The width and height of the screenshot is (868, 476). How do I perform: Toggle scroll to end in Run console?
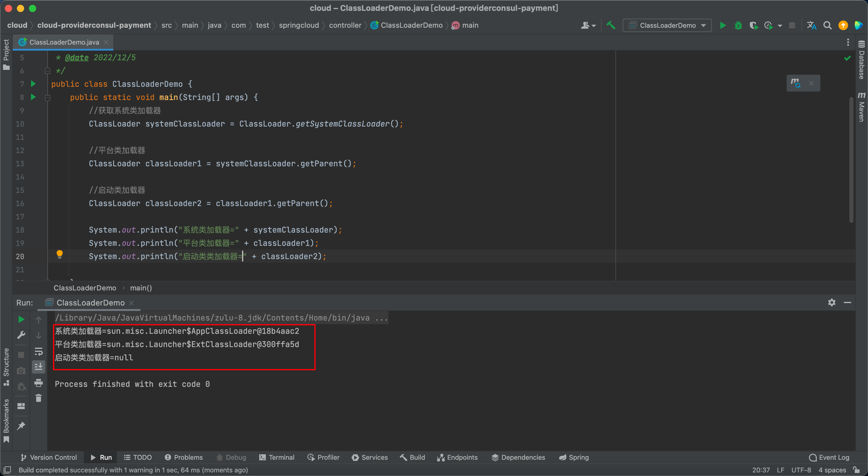pyautogui.click(x=38, y=367)
